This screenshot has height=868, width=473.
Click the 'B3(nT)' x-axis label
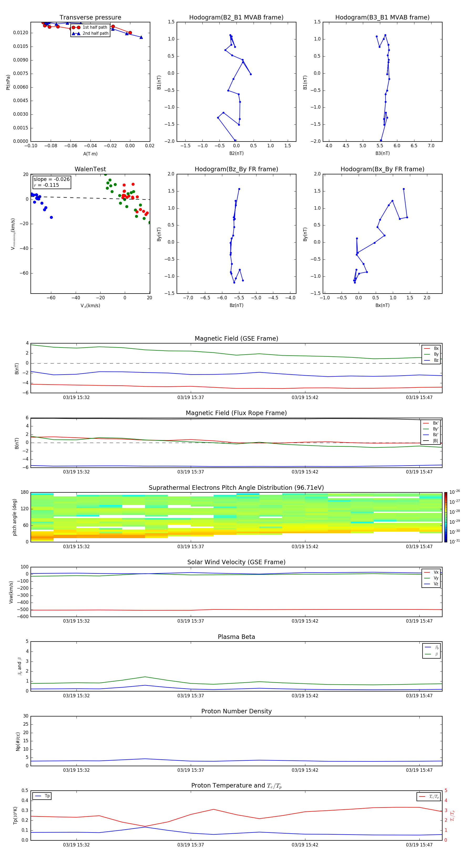[382, 153]
